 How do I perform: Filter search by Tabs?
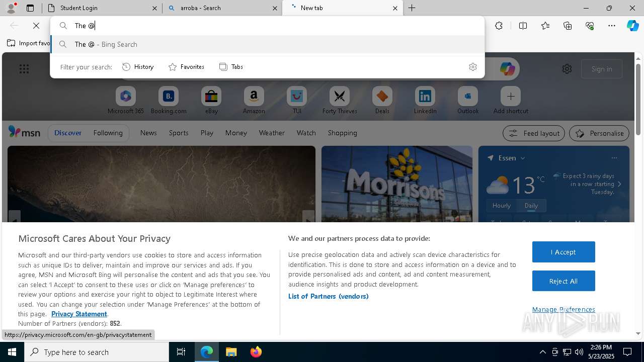(231, 67)
